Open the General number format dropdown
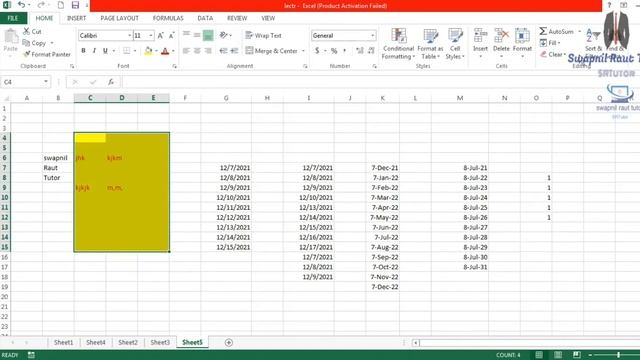The width and height of the screenshot is (640, 360). point(373,36)
